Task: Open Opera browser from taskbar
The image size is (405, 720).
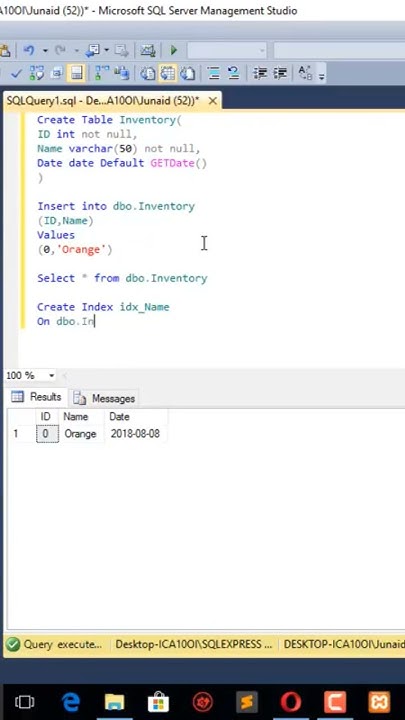Action: coord(291,702)
